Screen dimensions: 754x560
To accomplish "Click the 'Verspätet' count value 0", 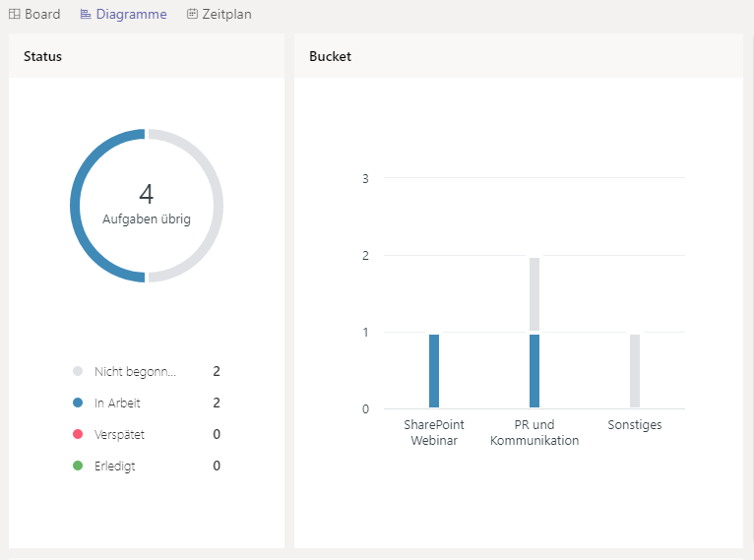I will click(217, 434).
